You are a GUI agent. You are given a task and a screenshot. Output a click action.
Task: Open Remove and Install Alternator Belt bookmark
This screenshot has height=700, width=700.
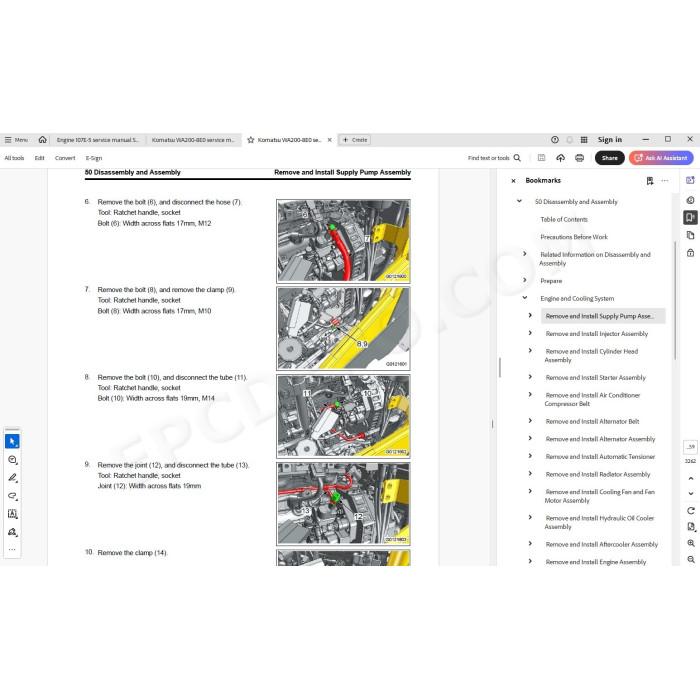click(x=592, y=421)
